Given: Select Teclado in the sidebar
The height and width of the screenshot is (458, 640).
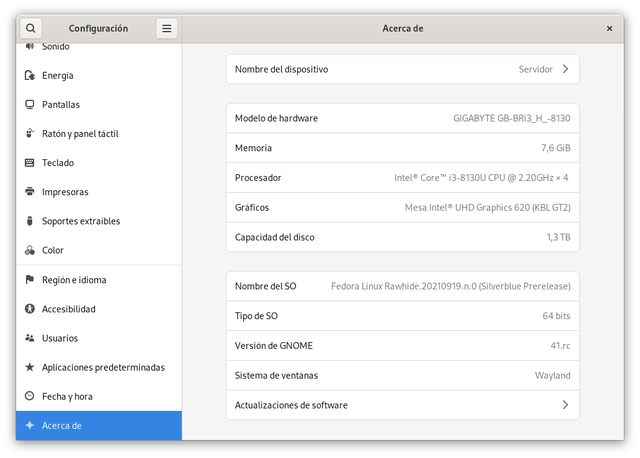Looking at the screenshot, I should [99, 162].
